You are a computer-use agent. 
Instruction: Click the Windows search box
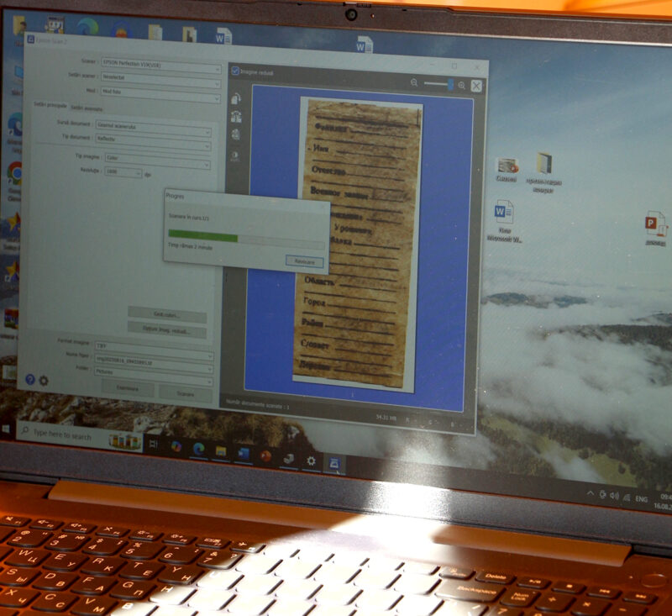click(80, 437)
